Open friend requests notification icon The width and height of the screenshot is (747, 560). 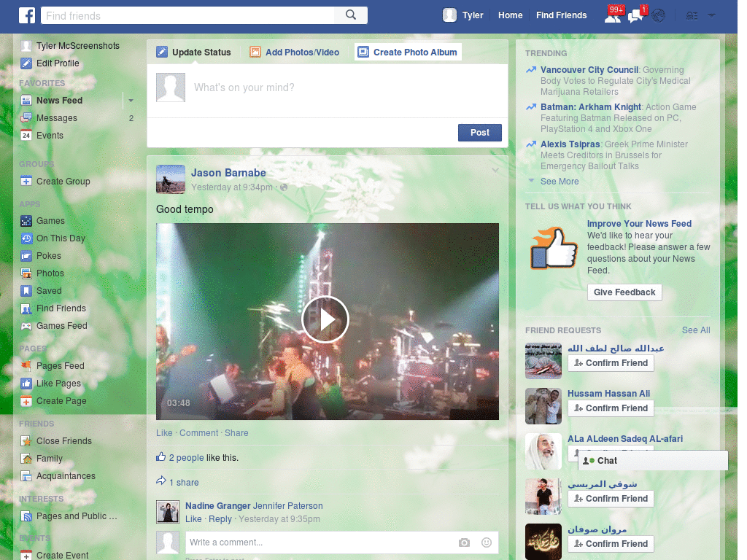(613, 16)
